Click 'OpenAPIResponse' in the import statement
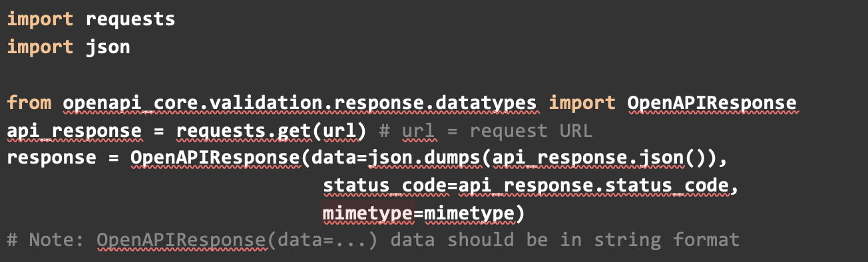Viewport: 868px width, 262px height. pos(712,103)
